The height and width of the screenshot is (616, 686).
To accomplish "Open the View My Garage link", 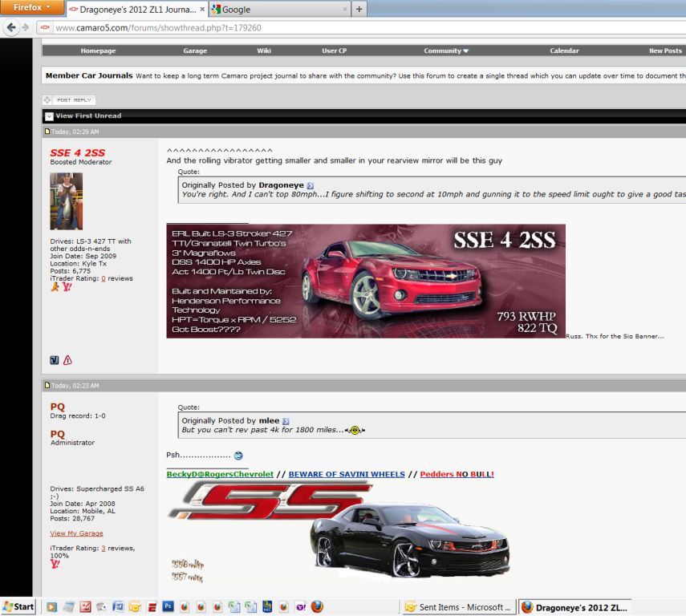I will pyautogui.click(x=76, y=533).
